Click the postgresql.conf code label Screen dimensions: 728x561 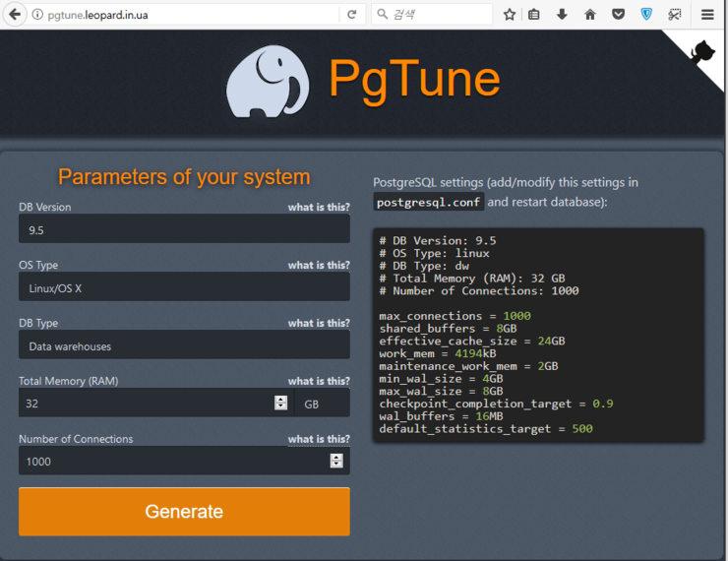point(429,202)
